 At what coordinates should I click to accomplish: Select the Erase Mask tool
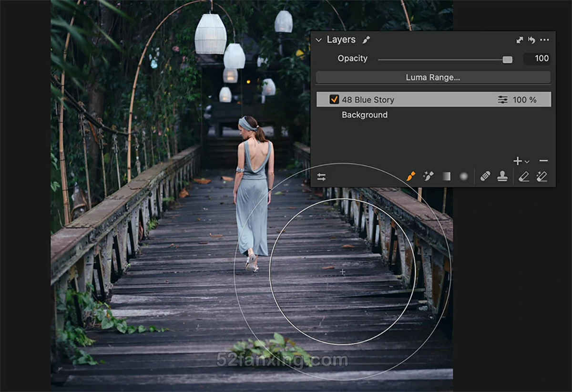(x=524, y=176)
